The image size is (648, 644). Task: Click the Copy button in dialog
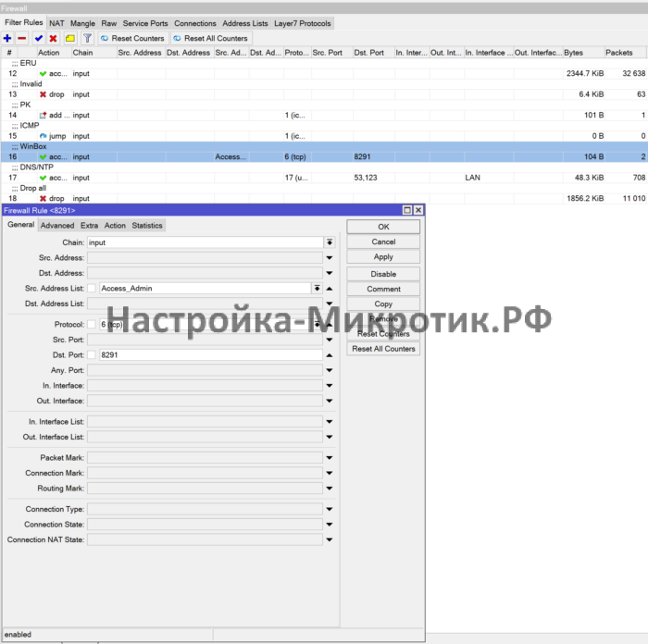pyautogui.click(x=383, y=304)
